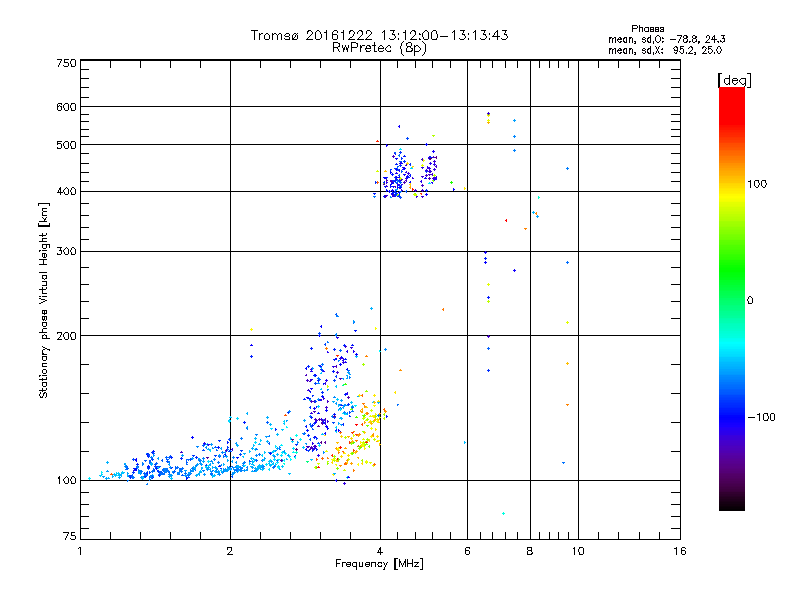Click y-axis tick label '500'

[66, 145]
